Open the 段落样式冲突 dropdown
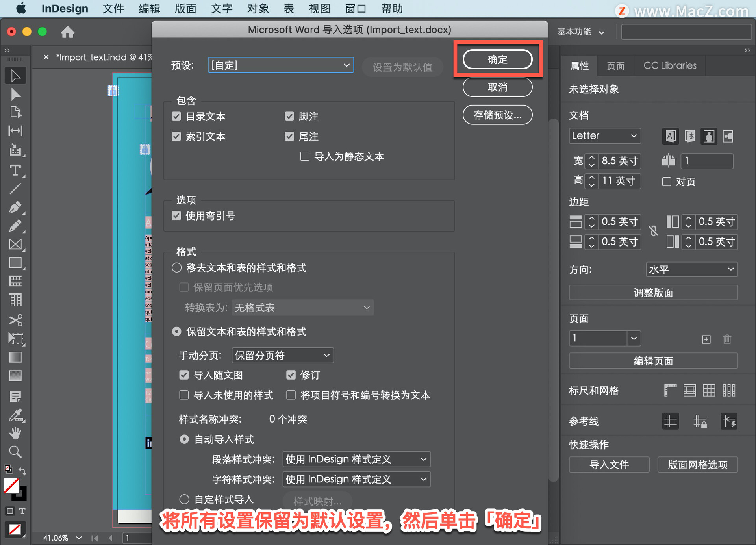Viewport: 756px width, 545px height. 356,459
